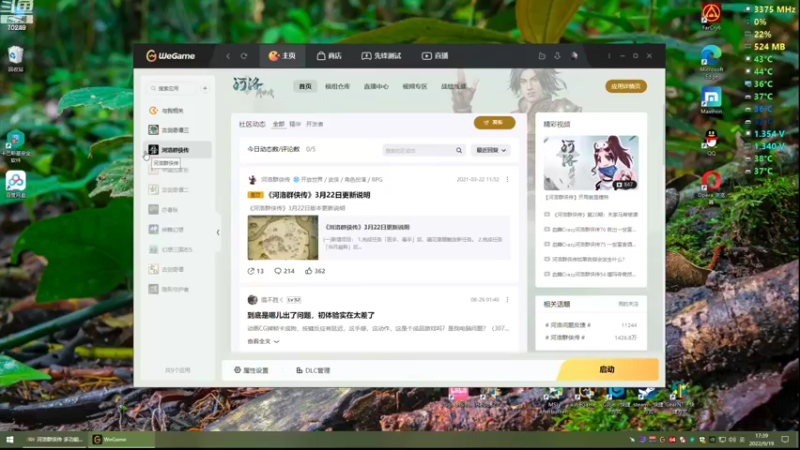Click the WeGame window vertical scrollbar
The image size is (800, 450).
point(663,135)
